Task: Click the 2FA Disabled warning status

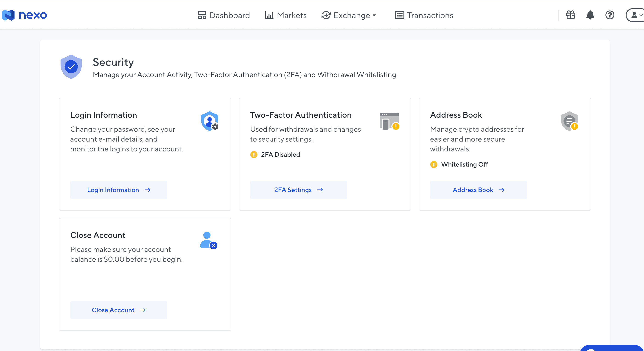Action: point(275,155)
